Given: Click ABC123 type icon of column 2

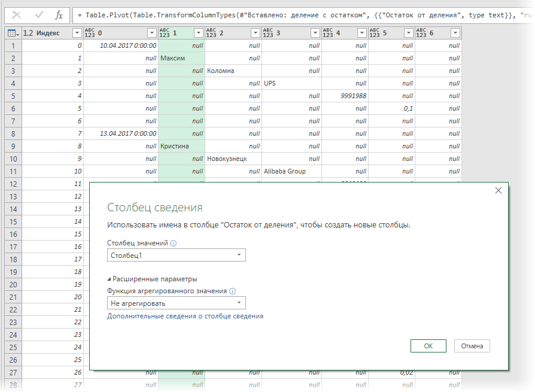Looking at the screenshot, I should pos(211,33).
